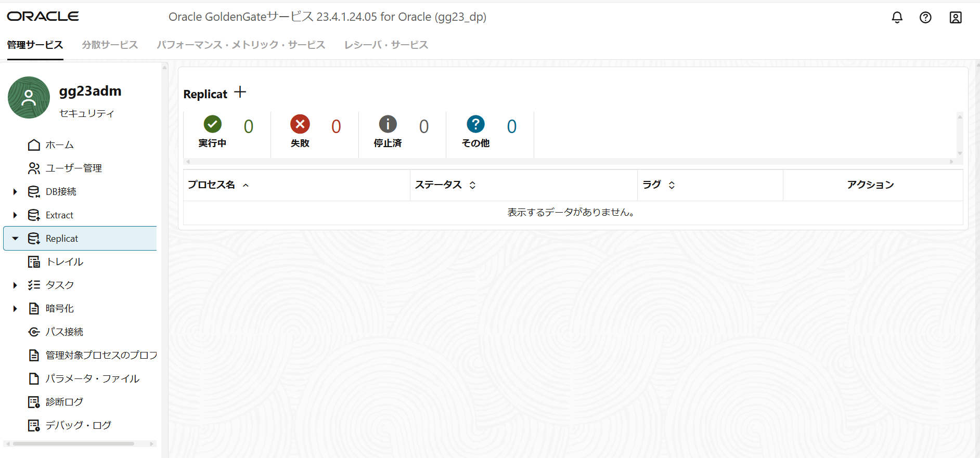Image resolution: width=980 pixels, height=458 pixels.
Task: Open the セキュリティ link under gg23adm
Action: [x=87, y=113]
